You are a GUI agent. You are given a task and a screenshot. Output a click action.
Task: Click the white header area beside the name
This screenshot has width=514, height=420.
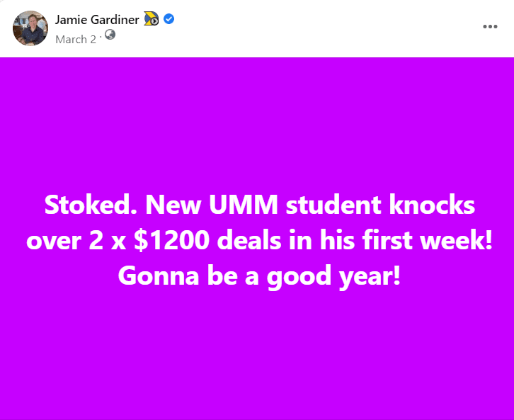328,28
